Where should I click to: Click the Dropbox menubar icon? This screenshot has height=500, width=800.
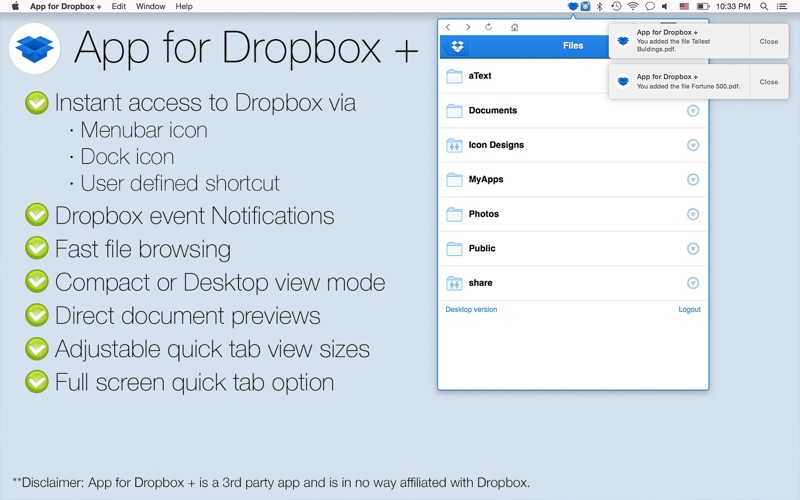coord(573,6)
